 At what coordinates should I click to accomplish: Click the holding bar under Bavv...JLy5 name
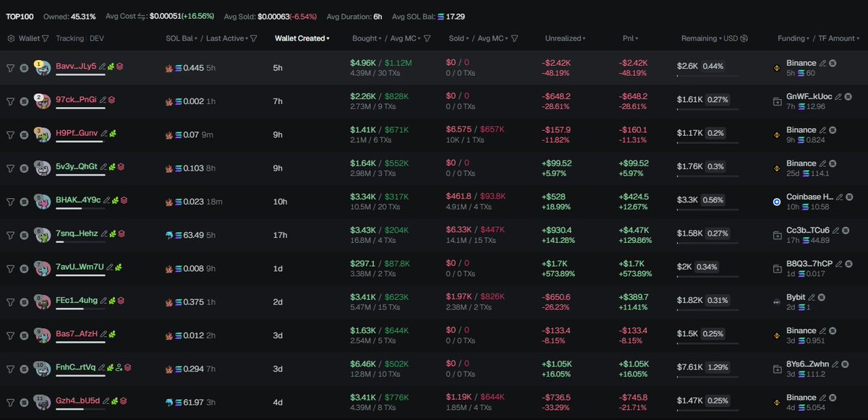[80, 74]
